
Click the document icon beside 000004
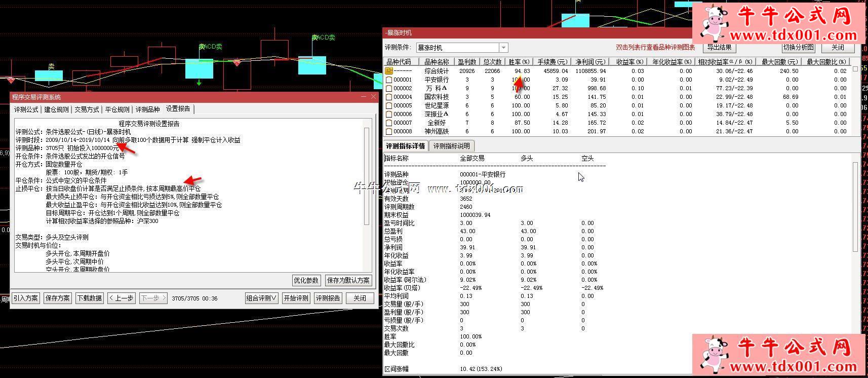(389, 97)
